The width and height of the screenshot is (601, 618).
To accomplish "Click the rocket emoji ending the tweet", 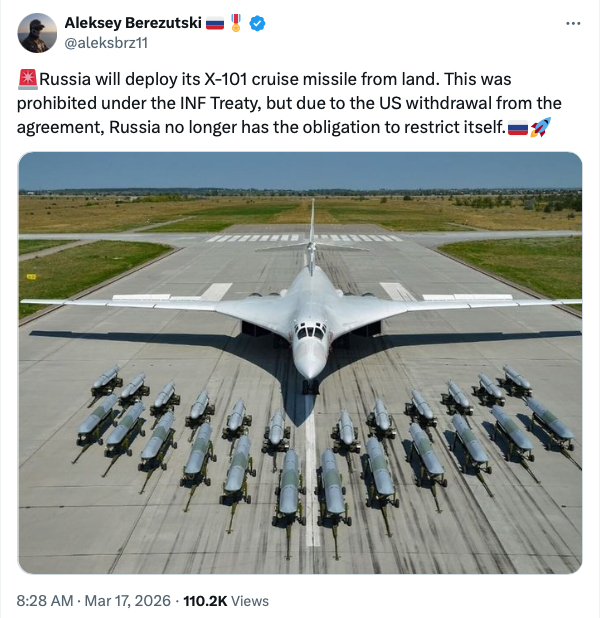I will tap(540, 127).
